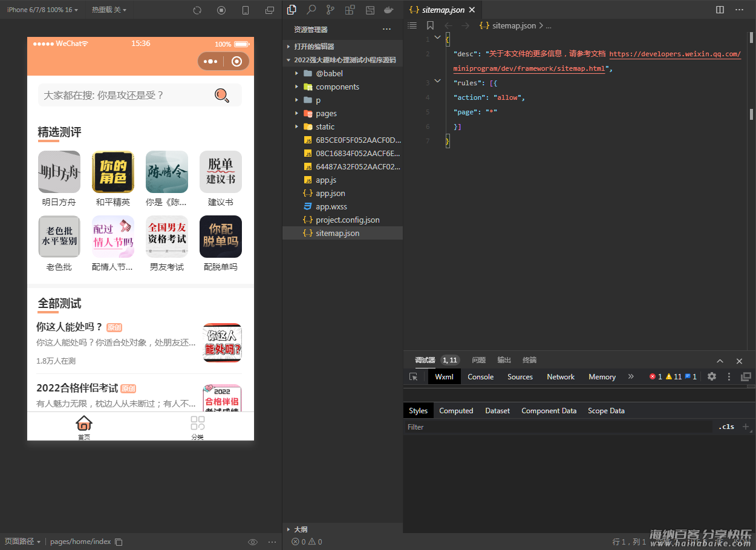This screenshot has width=756, height=550.
Task: Click the mini program search input field
Action: point(140,95)
